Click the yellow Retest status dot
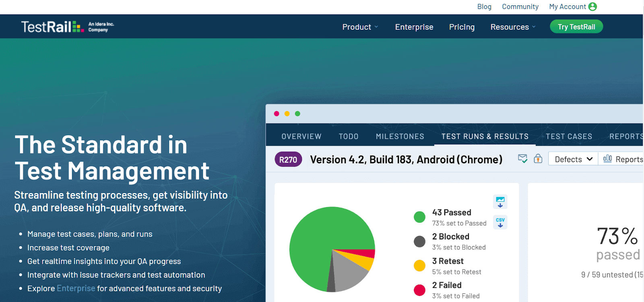Screen dimensions: 644x302 [419, 265]
